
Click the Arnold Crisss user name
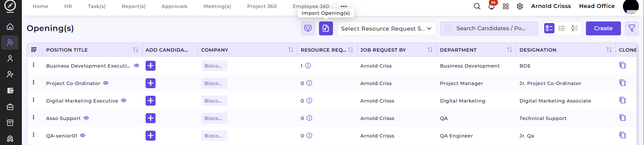pos(551,6)
